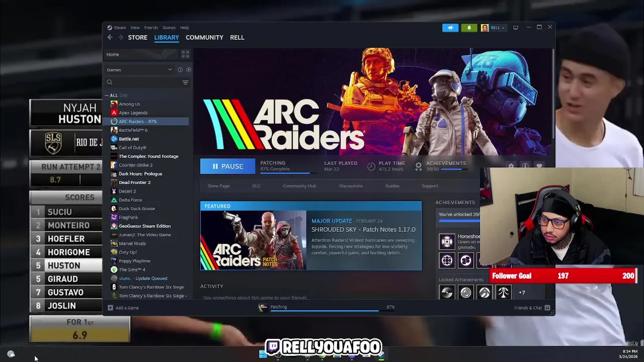The image size is (644, 362).
Task: Click the weather icon on the taskbar
Action: click(11, 354)
